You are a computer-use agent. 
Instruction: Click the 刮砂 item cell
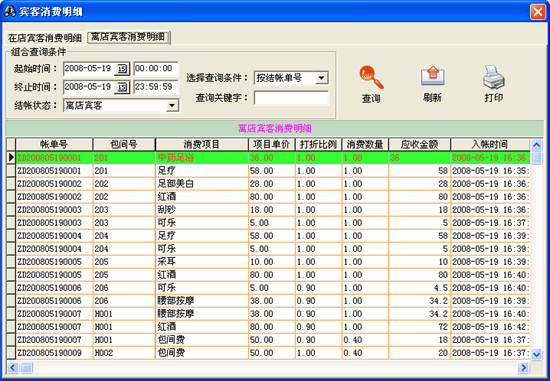pos(202,209)
